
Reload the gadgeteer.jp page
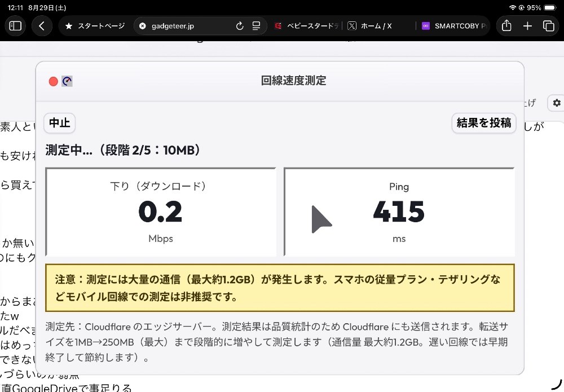(240, 26)
